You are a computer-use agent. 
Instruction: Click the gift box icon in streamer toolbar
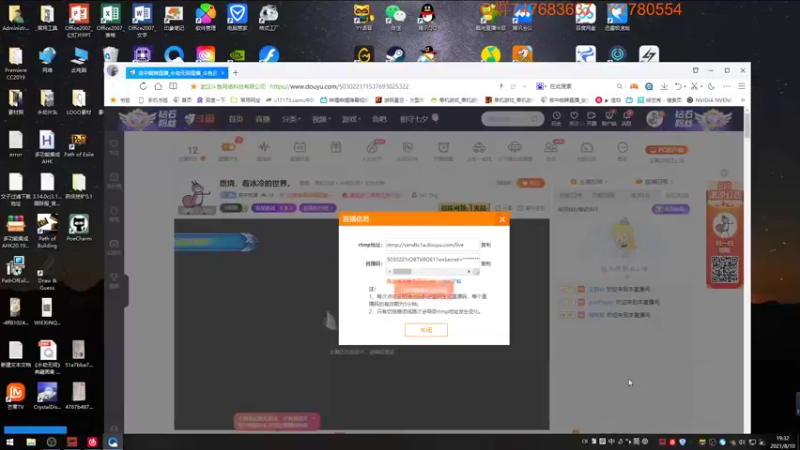tap(336, 147)
